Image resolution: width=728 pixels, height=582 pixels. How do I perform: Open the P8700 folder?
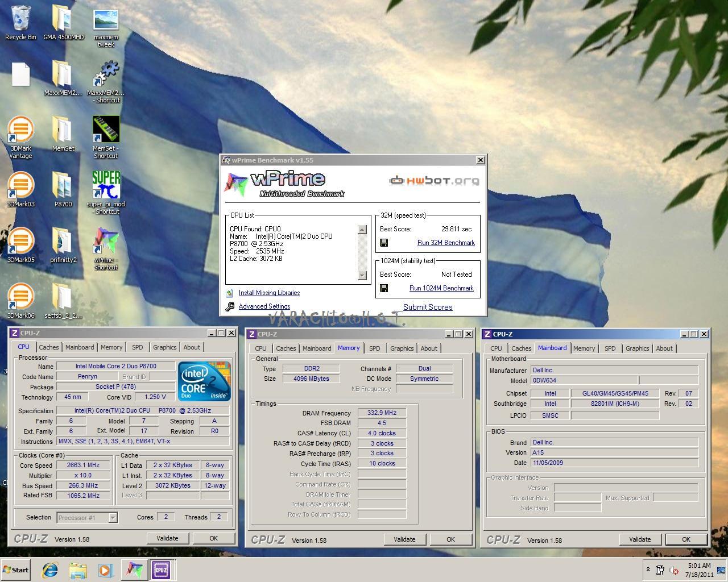[x=63, y=190]
